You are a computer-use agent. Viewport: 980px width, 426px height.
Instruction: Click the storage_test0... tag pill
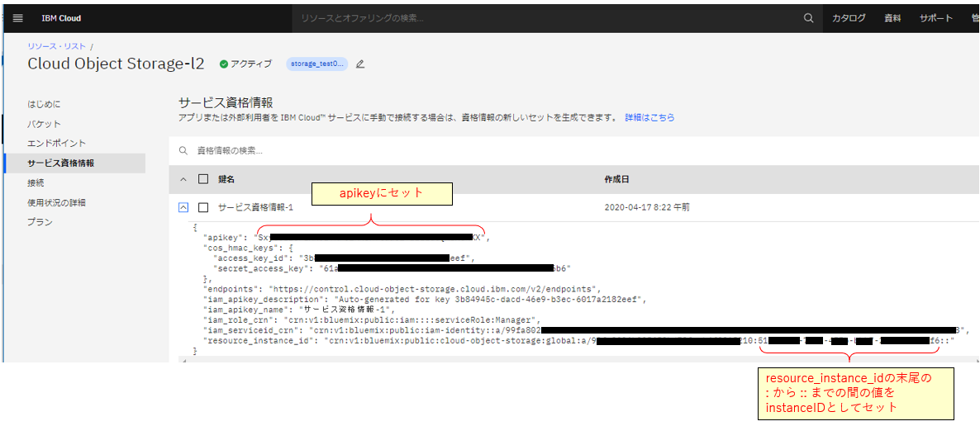(316, 64)
